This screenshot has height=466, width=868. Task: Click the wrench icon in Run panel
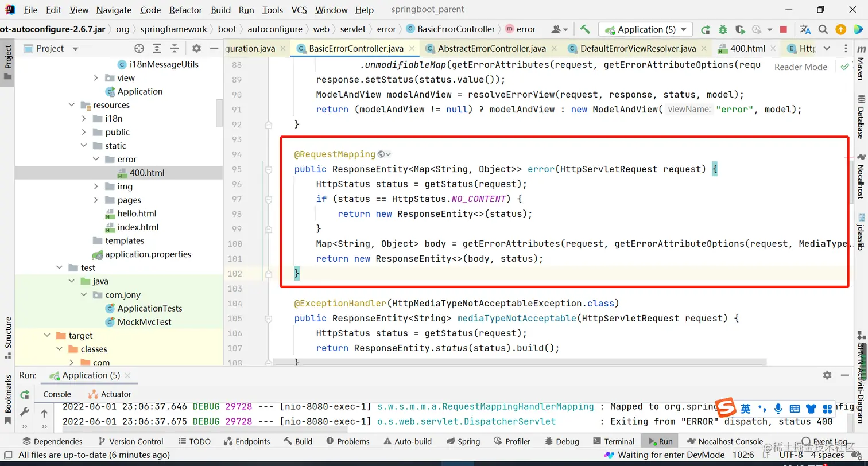click(25, 412)
